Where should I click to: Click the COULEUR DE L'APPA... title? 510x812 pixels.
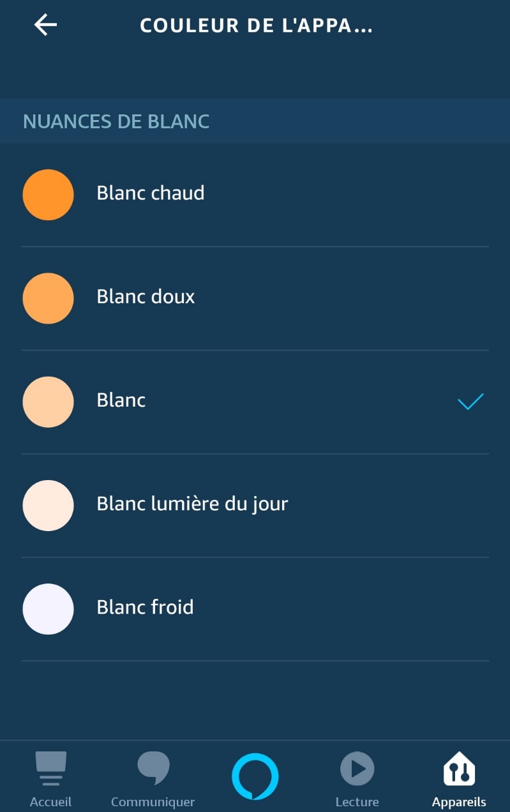click(x=256, y=26)
